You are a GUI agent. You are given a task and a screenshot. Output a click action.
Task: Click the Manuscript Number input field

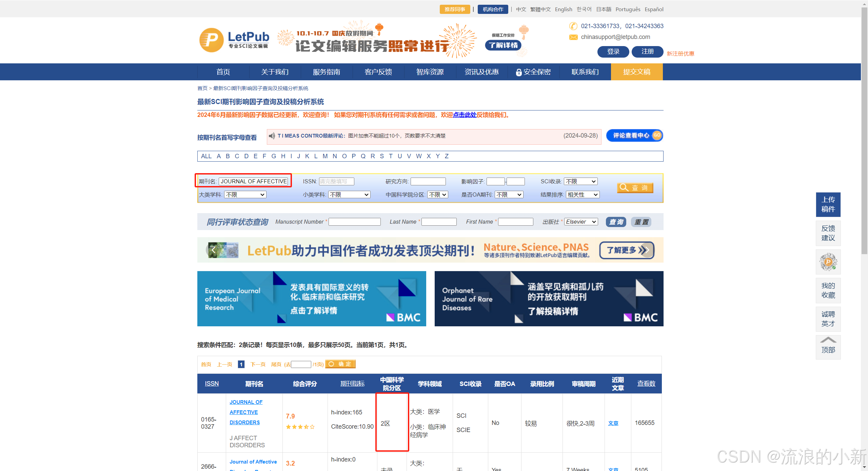354,222
